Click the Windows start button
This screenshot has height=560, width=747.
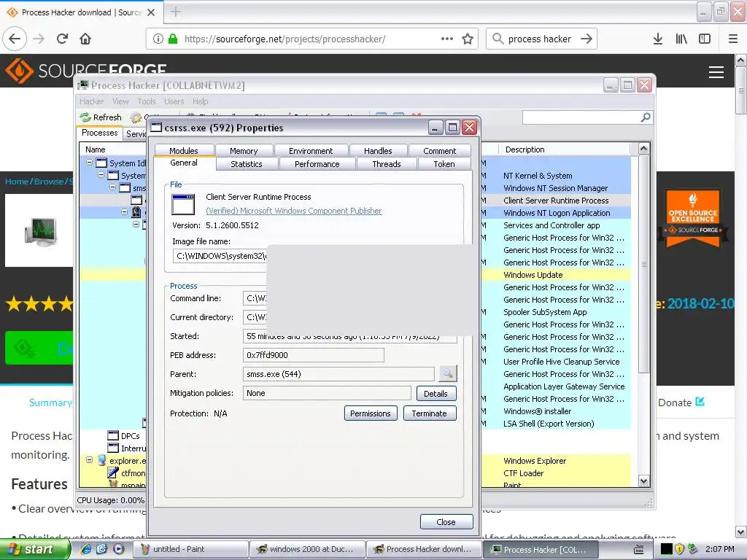tap(34, 549)
